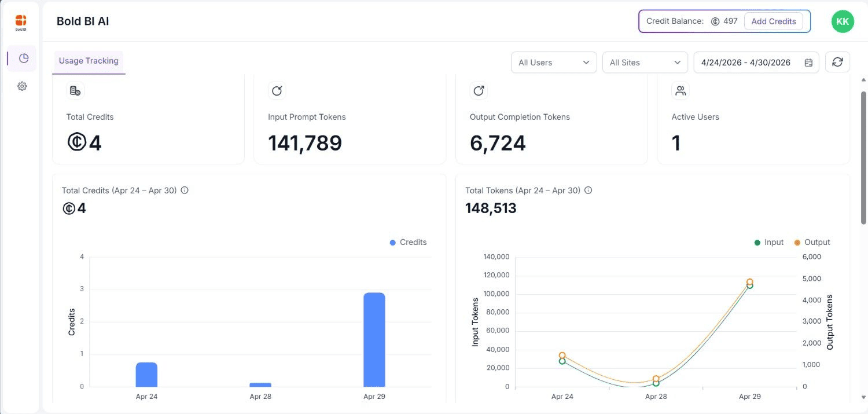Click the Apr 29 output data point

[749, 282]
